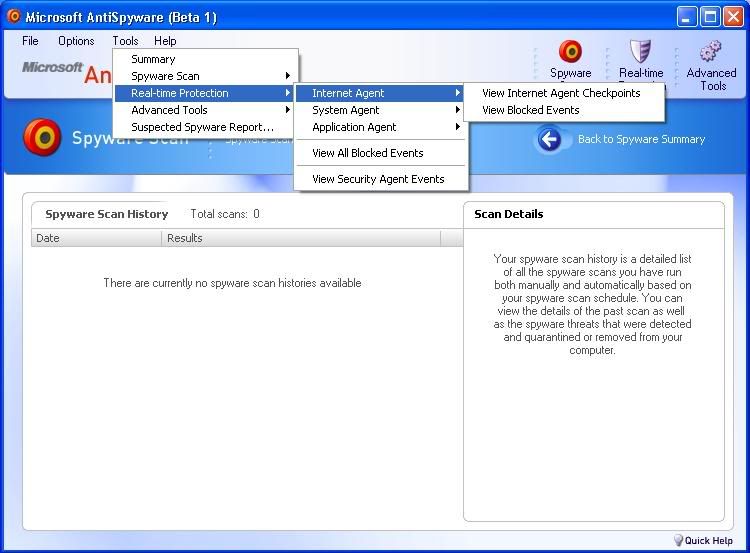Viewport: 750px width, 553px height.
Task: Choose View Blocked Events under Internet Agent
Action: 564,110
